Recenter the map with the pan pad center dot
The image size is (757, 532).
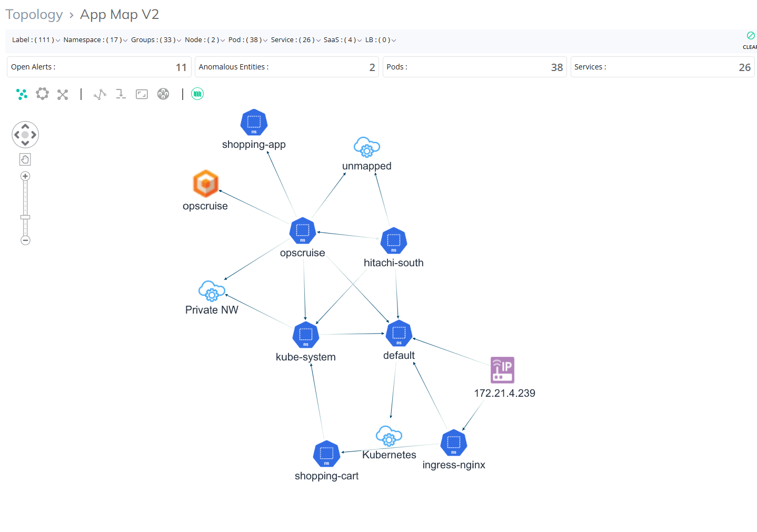(25, 135)
